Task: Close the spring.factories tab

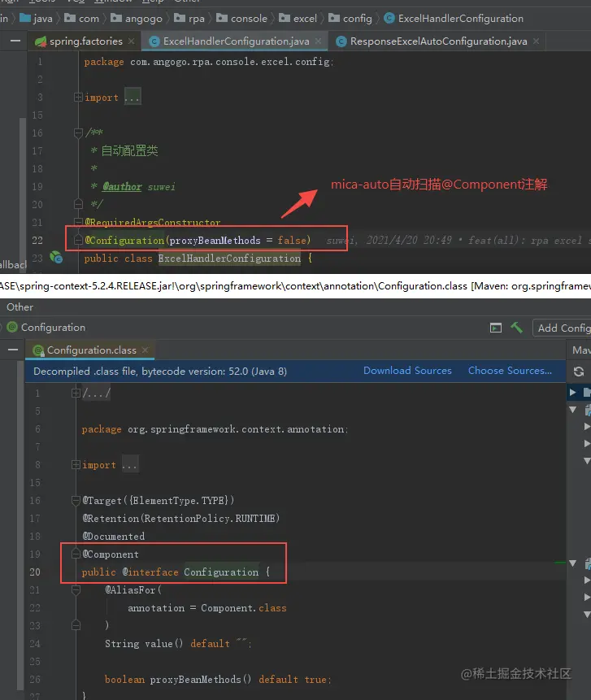Action: coord(131,41)
